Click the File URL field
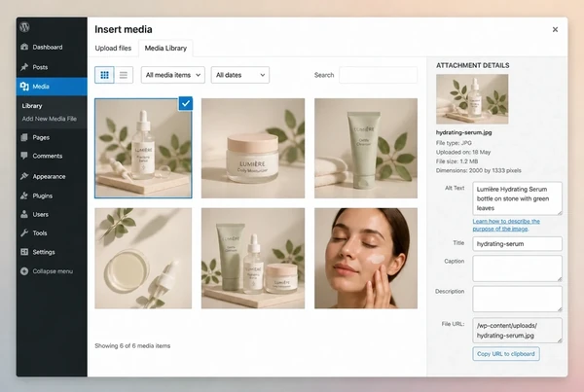The height and width of the screenshot is (392, 584). pyautogui.click(x=517, y=330)
